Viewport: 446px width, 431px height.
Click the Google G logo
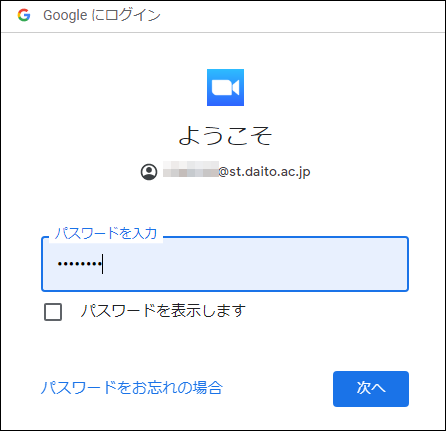24,15
